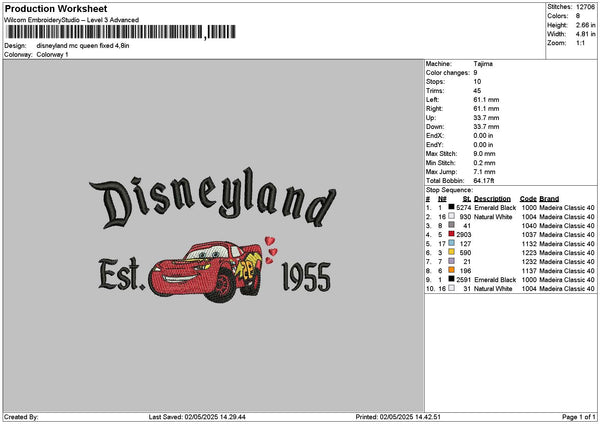Image resolution: width=600 pixels, height=424 pixels.
Task: Click the Stitches value 12706
Action: [x=585, y=7]
